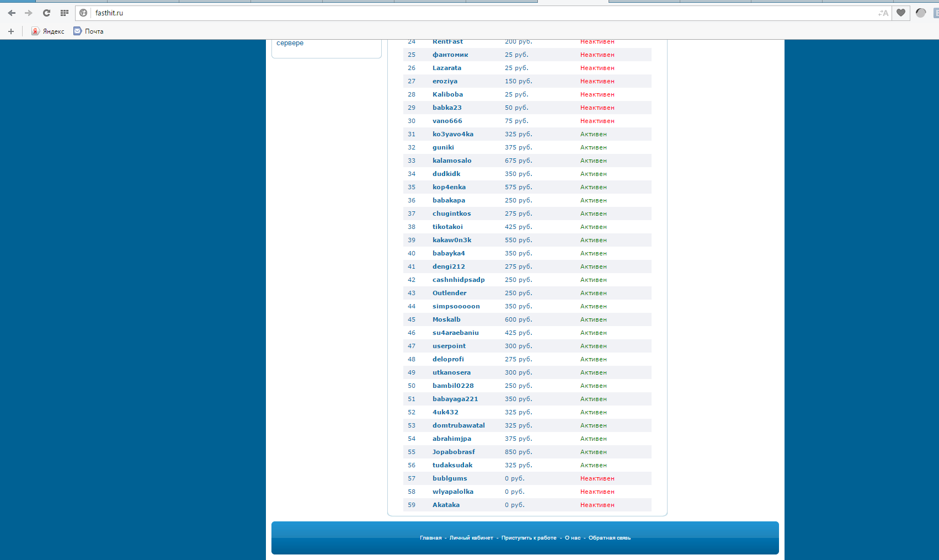Open the Яндекс bookmark
Image resolution: width=939 pixels, height=560 pixels.
[48, 31]
